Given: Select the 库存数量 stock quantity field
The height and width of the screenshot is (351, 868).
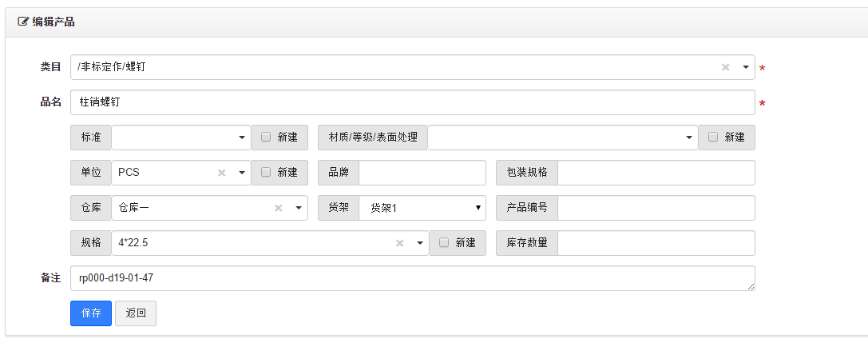Looking at the screenshot, I should click(x=656, y=243).
